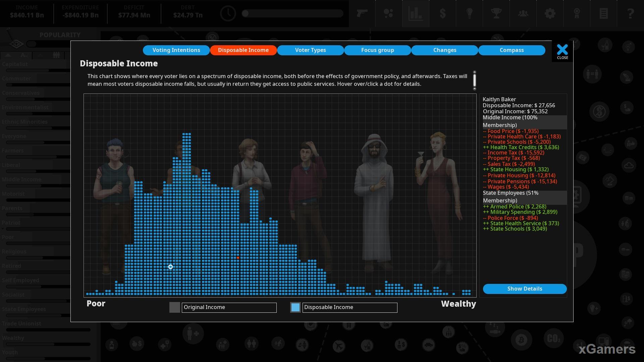Switch to the Compass tab
The height and width of the screenshot is (362, 644).
click(511, 50)
